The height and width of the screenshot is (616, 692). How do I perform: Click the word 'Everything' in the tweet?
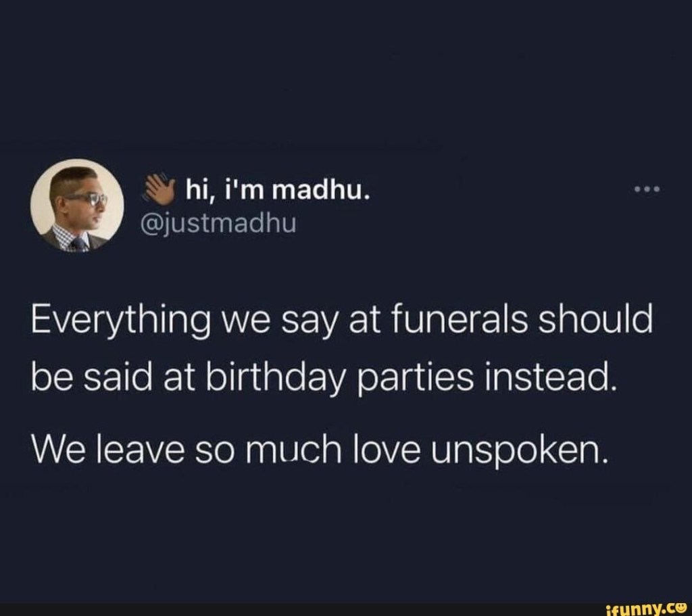click(x=120, y=321)
